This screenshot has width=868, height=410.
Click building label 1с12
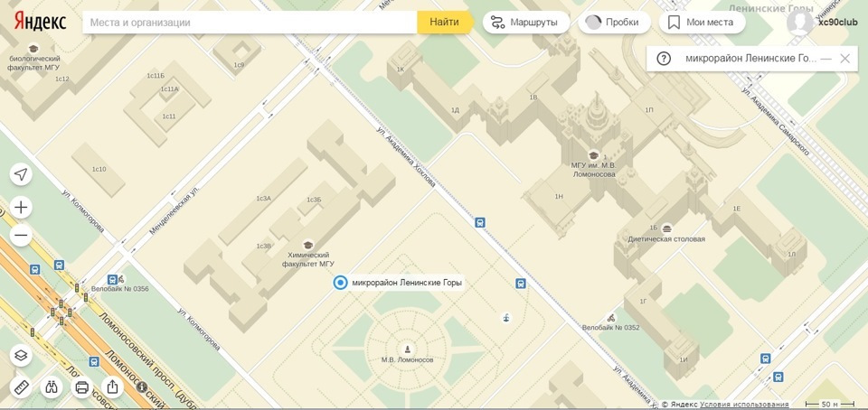(x=62, y=79)
